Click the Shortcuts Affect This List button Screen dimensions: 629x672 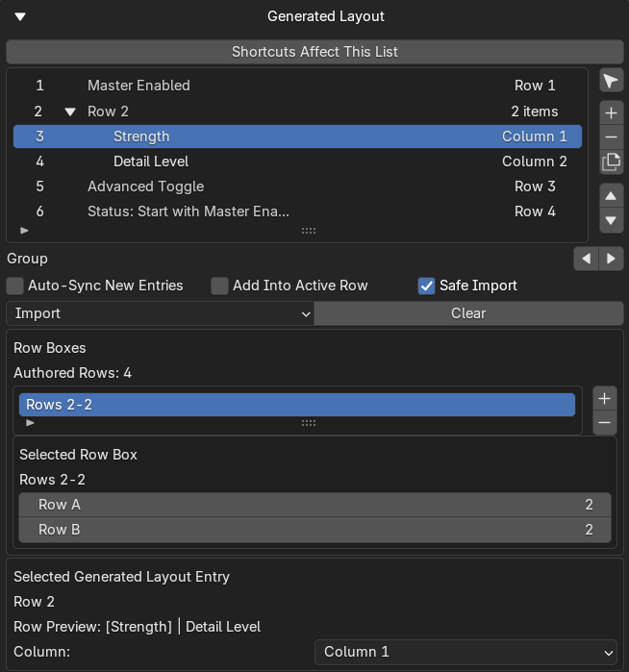(314, 52)
